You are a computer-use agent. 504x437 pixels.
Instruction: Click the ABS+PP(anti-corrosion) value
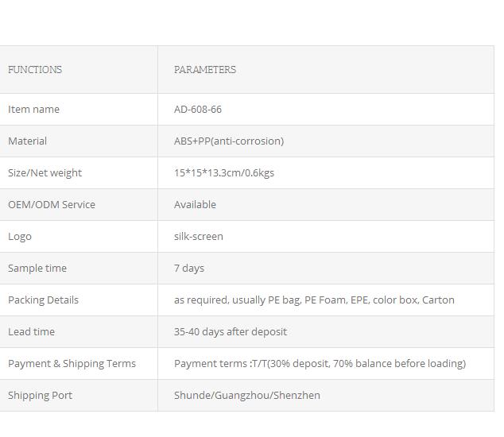229,141
